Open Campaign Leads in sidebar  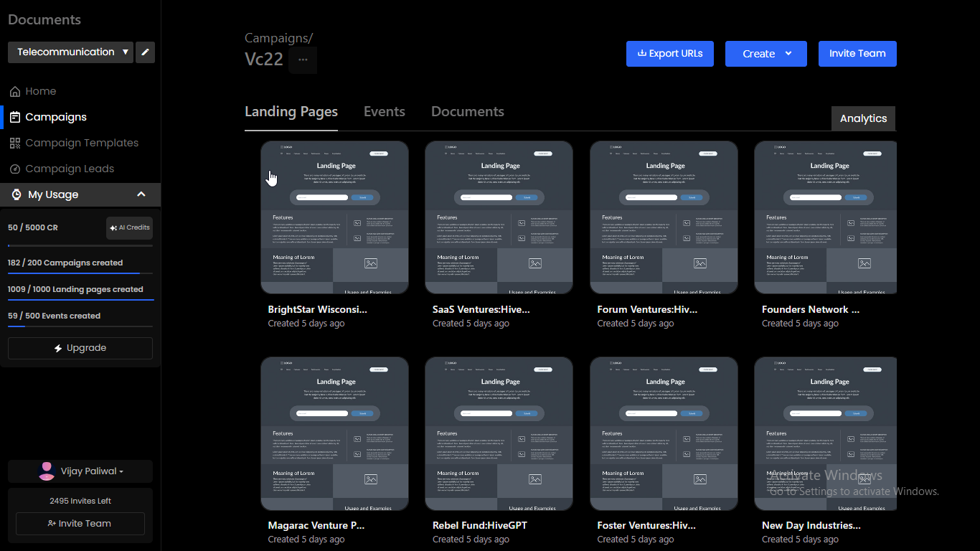62,169
